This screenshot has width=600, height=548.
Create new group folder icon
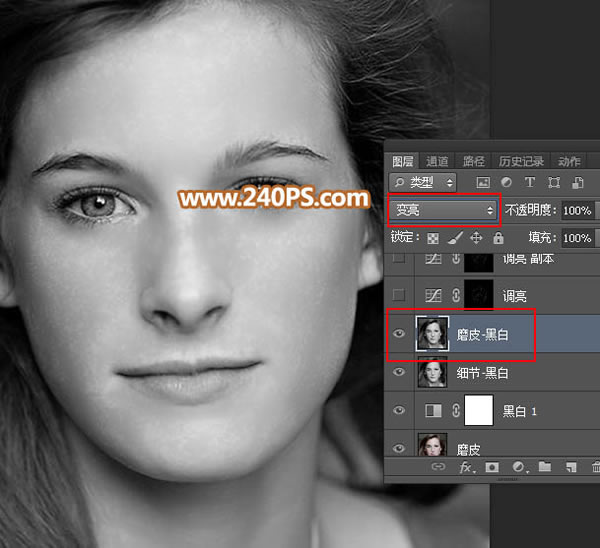coord(545,466)
